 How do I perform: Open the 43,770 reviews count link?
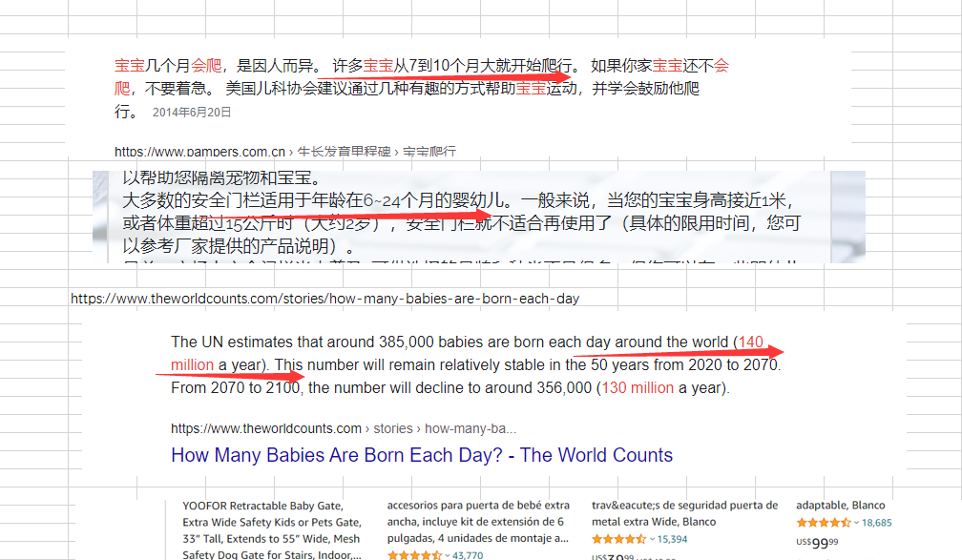point(468,555)
